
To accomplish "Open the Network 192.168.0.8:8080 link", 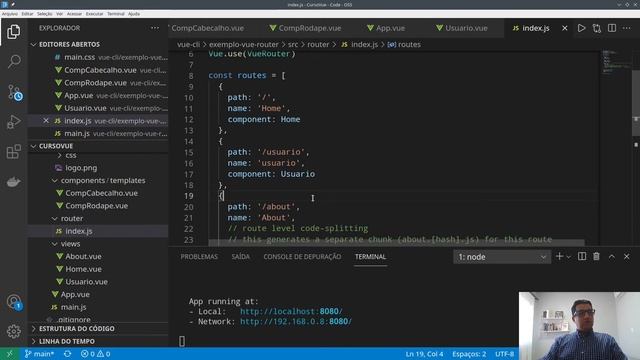I will 296,322.
